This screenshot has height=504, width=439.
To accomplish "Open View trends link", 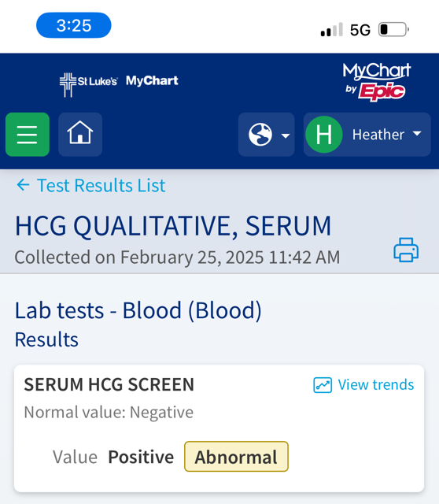I will [376, 385].
